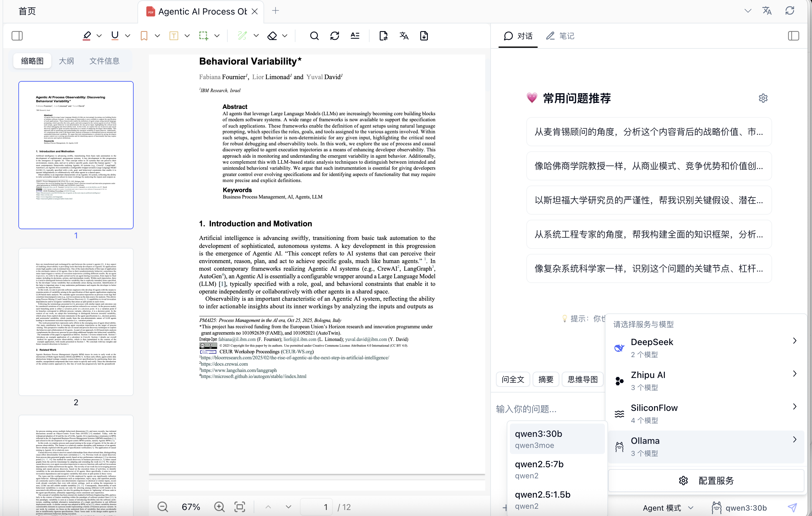Open the document search magnifier
The width and height of the screenshot is (812, 516).
314,36
